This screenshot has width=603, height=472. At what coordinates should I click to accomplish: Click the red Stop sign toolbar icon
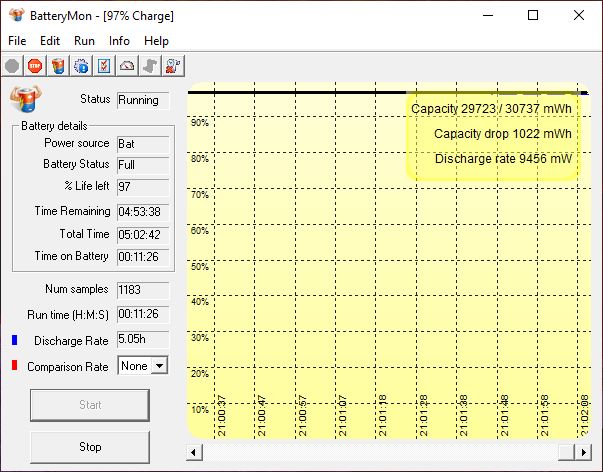coord(35,66)
